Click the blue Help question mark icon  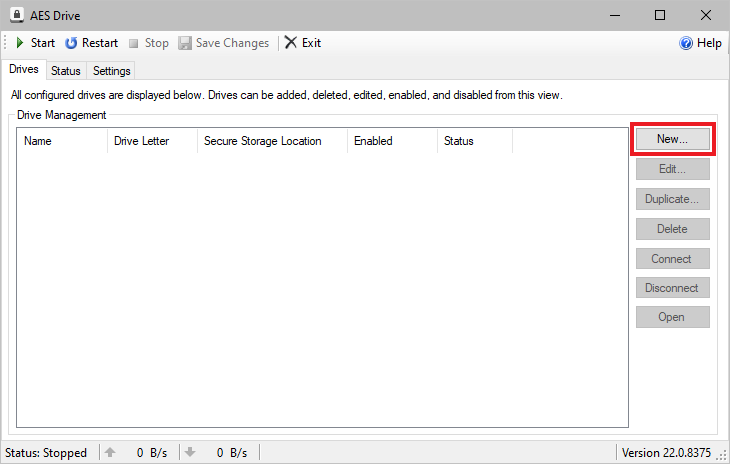coord(686,43)
